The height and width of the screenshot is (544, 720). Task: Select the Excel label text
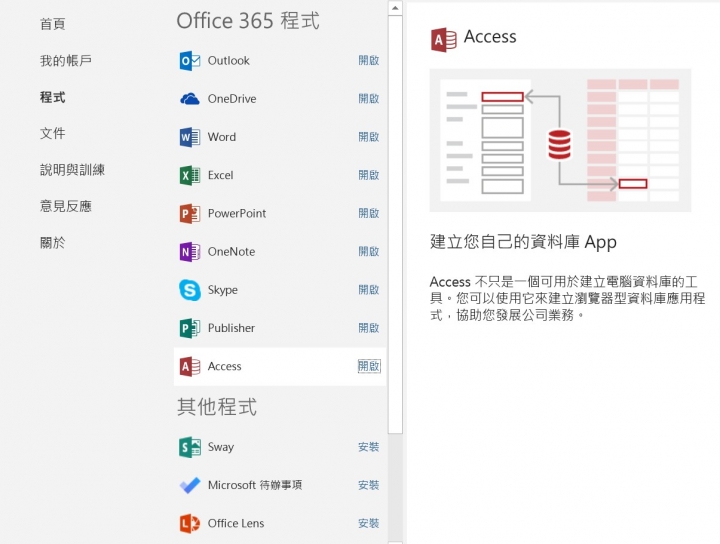220,175
